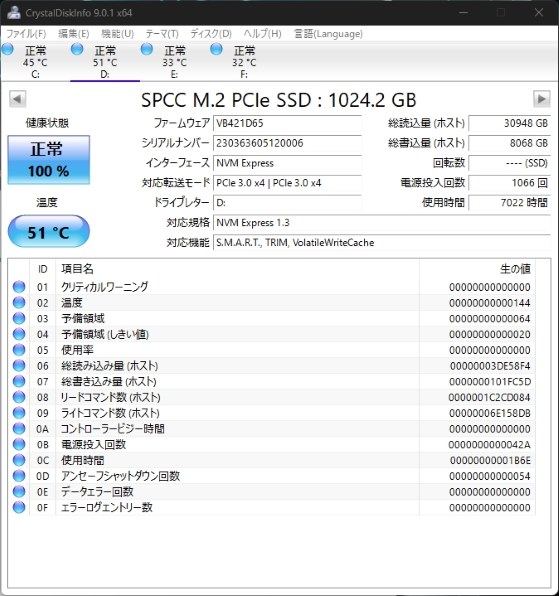Click the status orb for drive D:
This screenshot has width=559, height=596.
[x=77, y=49]
